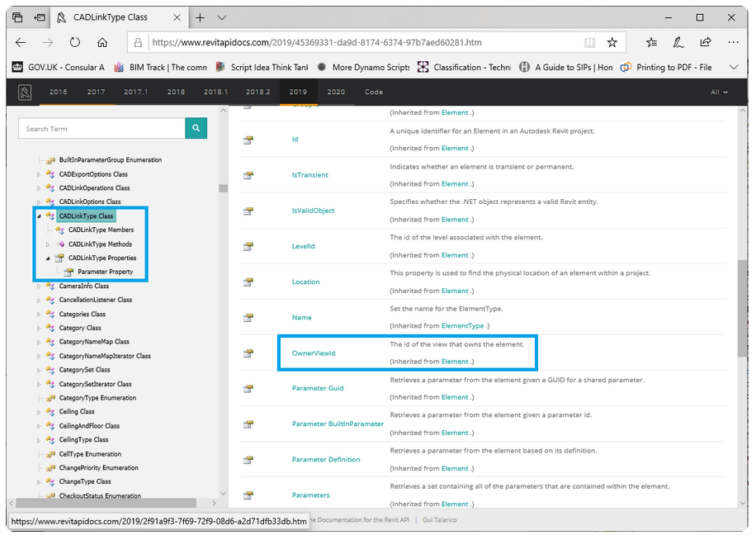The width and height of the screenshot is (756, 540).
Task: Click into the Search Term field
Action: coord(102,128)
